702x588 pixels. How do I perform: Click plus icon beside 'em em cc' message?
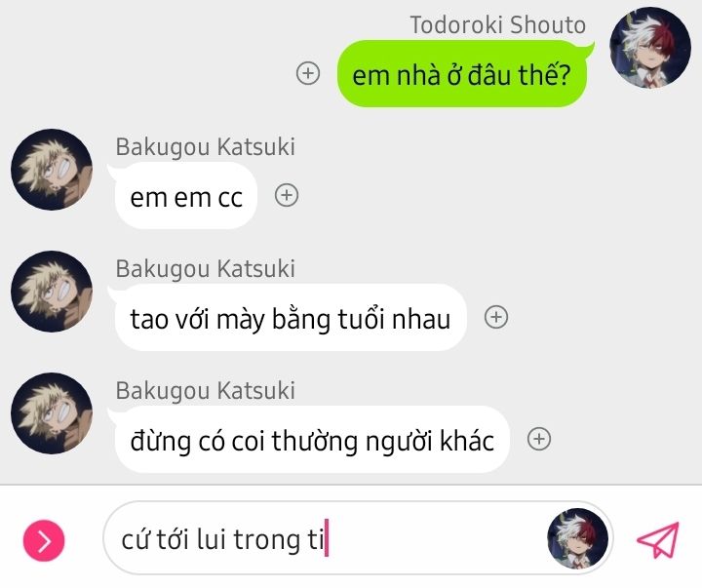pyautogui.click(x=287, y=195)
